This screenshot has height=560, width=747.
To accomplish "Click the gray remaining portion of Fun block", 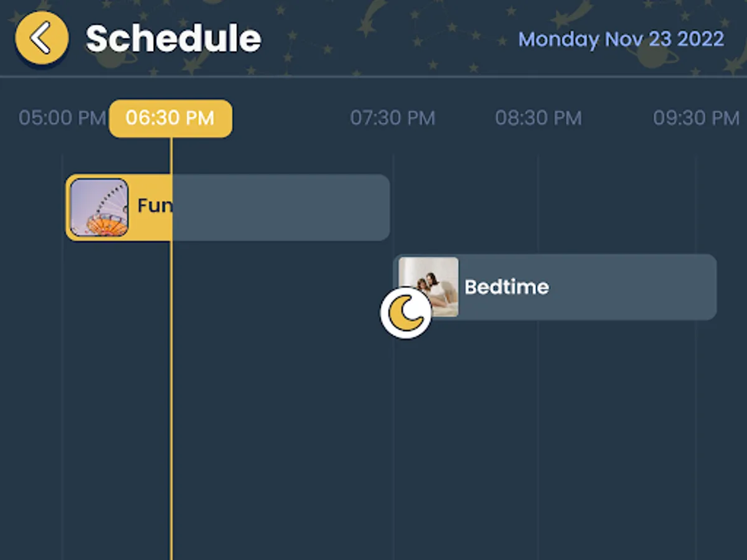I will click(x=280, y=207).
